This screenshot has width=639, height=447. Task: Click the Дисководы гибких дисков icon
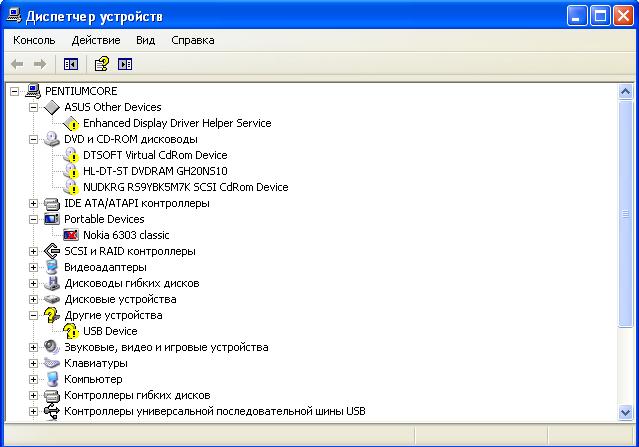(x=52, y=283)
